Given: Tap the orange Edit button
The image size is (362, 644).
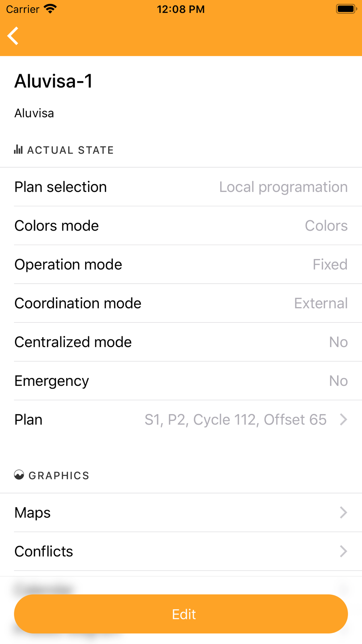Looking at the screenshot, I should [x=181, y=614].
